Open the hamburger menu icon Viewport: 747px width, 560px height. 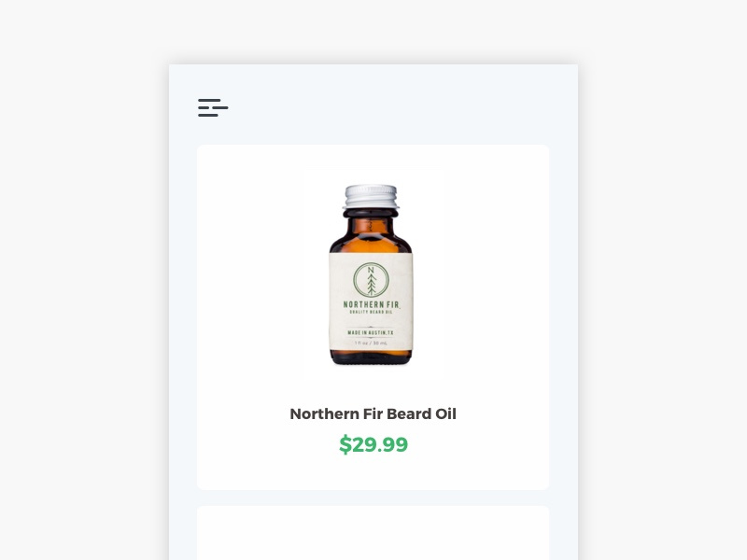click(x=213, y=107)
